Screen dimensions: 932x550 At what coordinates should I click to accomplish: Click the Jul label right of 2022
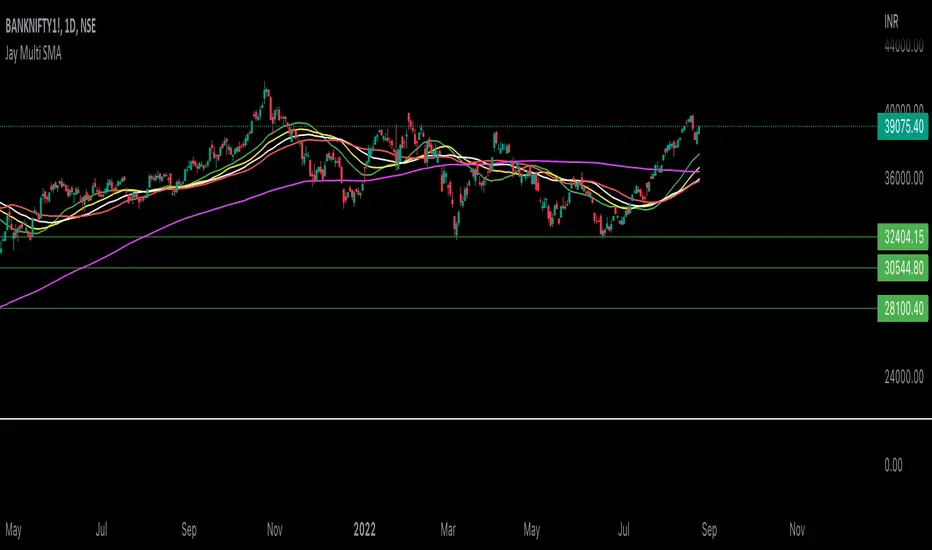click(x=624, y=529)
